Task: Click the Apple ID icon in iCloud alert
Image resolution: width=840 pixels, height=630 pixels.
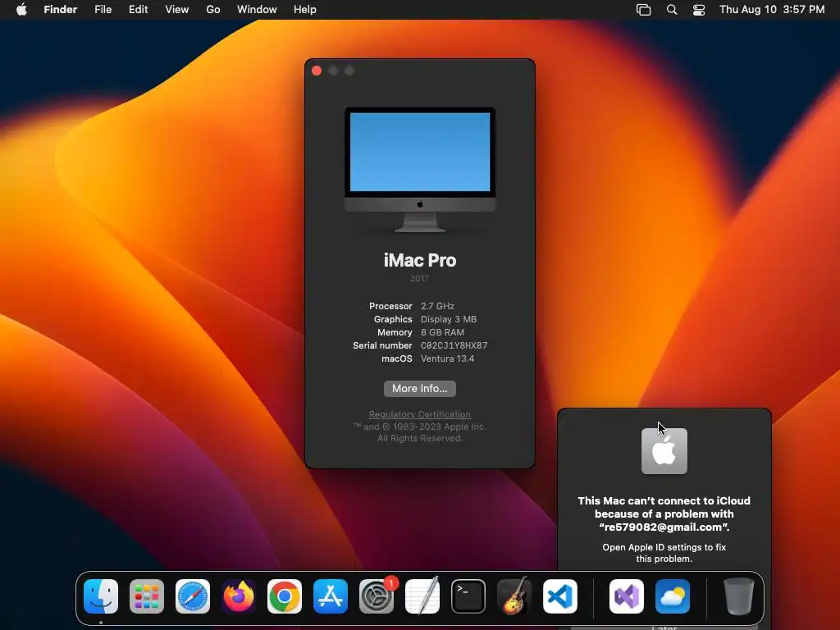Action: (x=664, y=451)
